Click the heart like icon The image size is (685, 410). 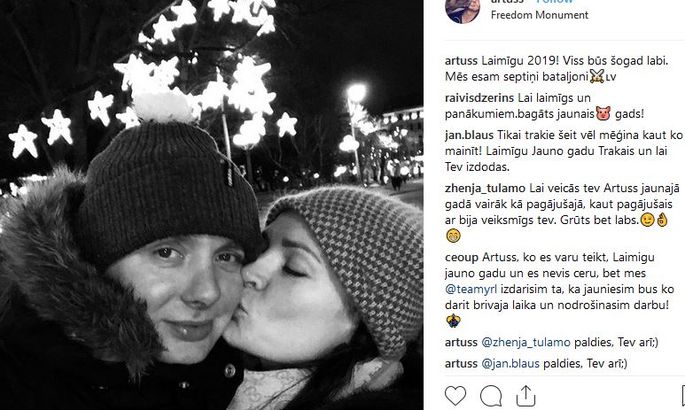point(455,396)
